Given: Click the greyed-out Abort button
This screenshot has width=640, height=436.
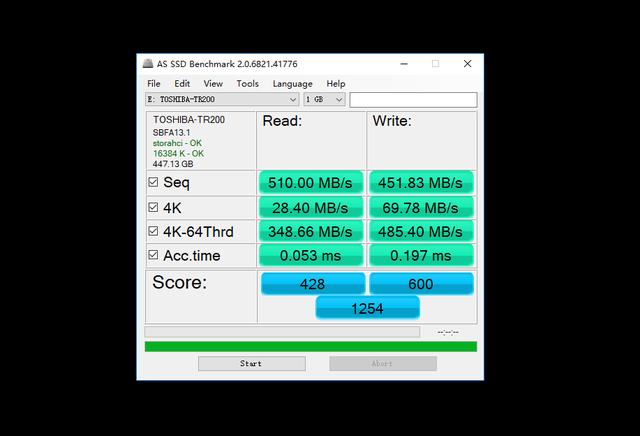Looking at the screenshot, I should click(383, 363).
